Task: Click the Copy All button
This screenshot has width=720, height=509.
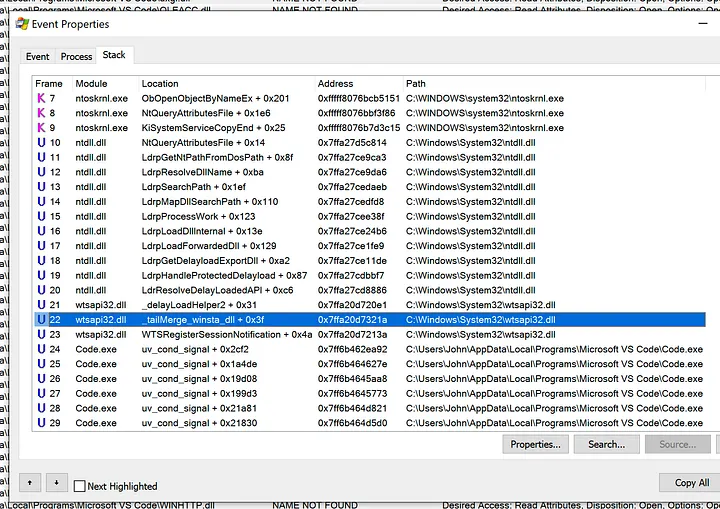Action: 691,482
